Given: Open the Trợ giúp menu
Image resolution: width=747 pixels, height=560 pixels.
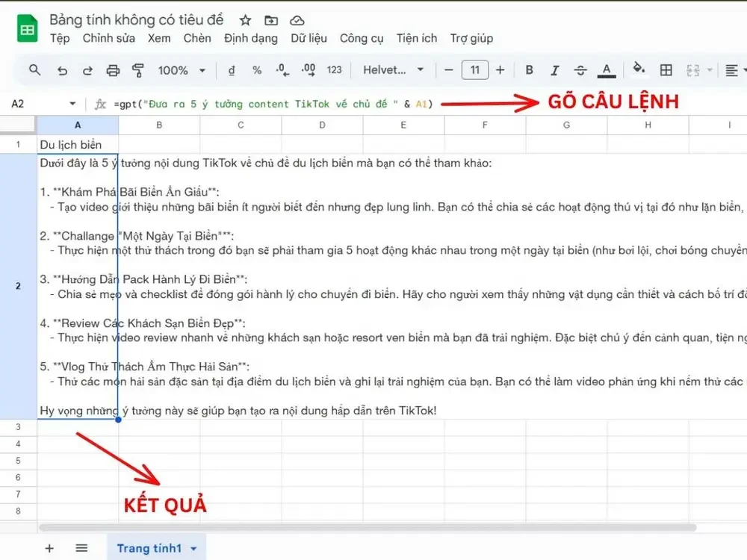Looking at the screenshot, I should click(x=471, y=38).
